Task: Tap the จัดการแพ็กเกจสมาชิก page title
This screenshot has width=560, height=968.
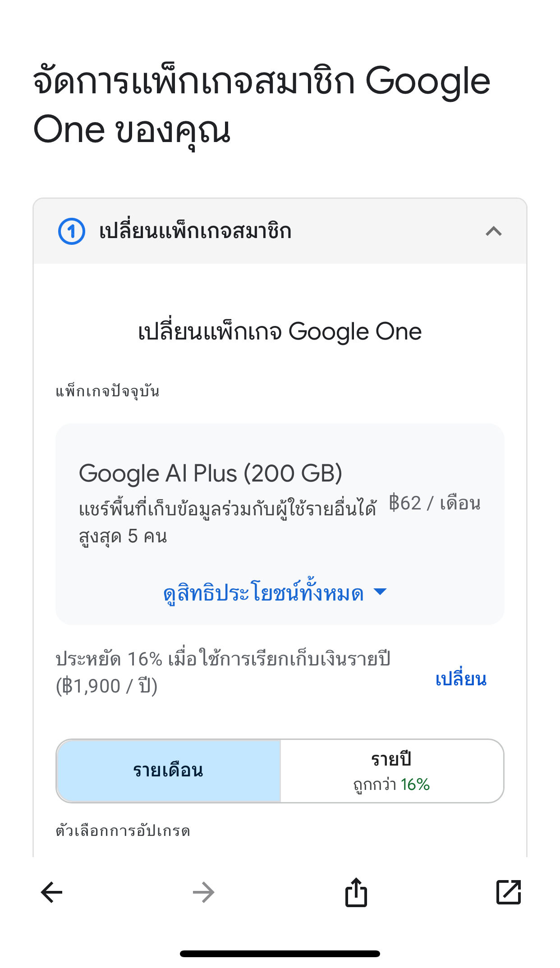Action: 262,105
